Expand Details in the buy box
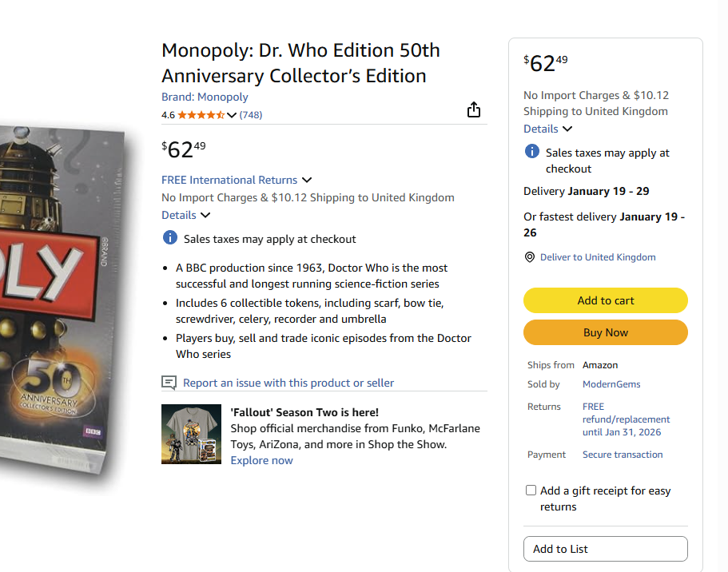Viewport: 728px width, 572px height. [x=547, y=129]
